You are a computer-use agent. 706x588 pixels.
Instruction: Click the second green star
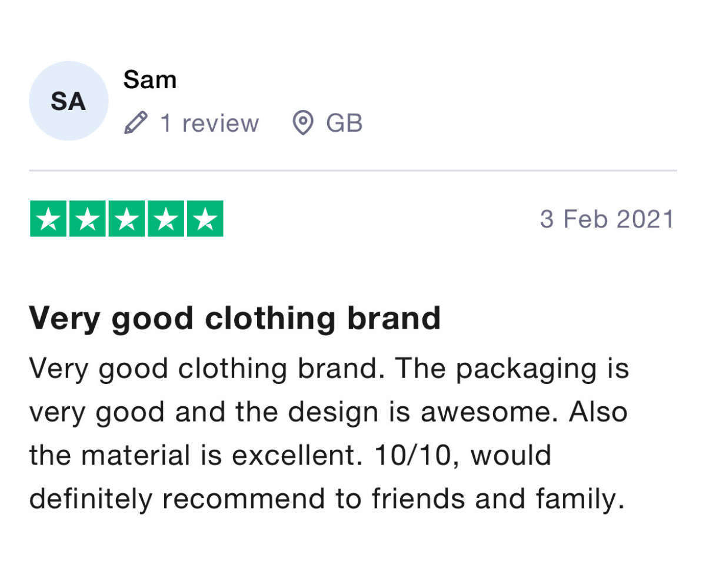[x=88, y=219]
